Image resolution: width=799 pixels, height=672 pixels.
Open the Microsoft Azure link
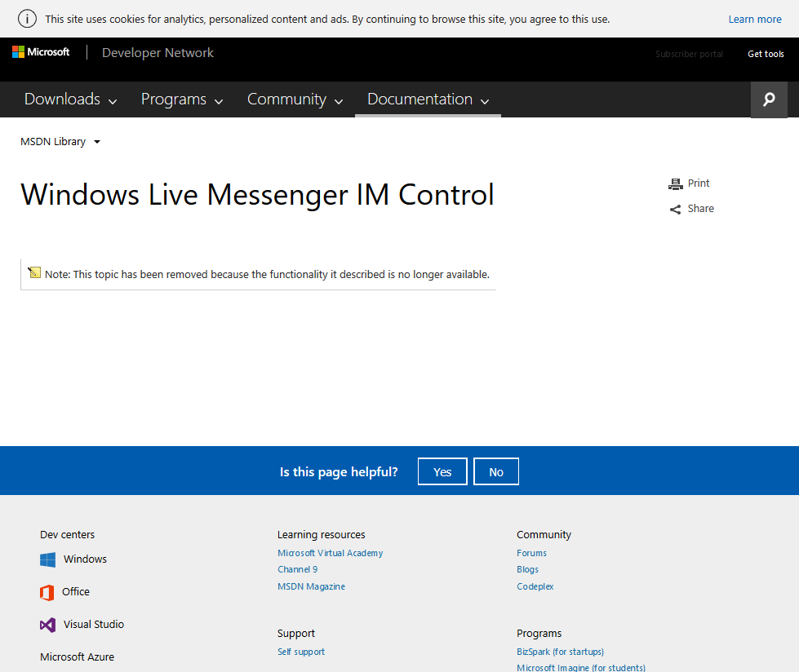click(77, 657)
